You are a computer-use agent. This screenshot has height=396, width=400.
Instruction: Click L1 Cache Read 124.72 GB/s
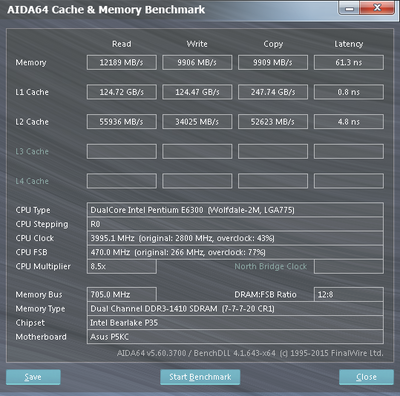coord(122,92)
